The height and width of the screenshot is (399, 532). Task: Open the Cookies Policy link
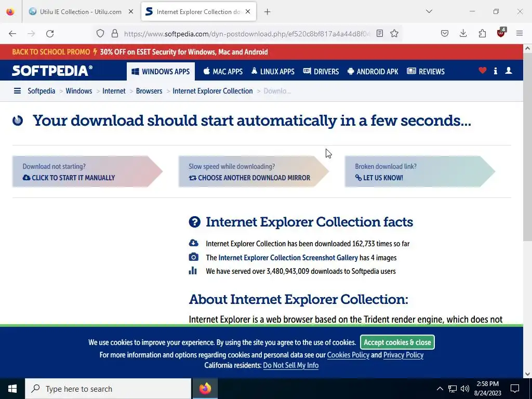coord(348,355)
